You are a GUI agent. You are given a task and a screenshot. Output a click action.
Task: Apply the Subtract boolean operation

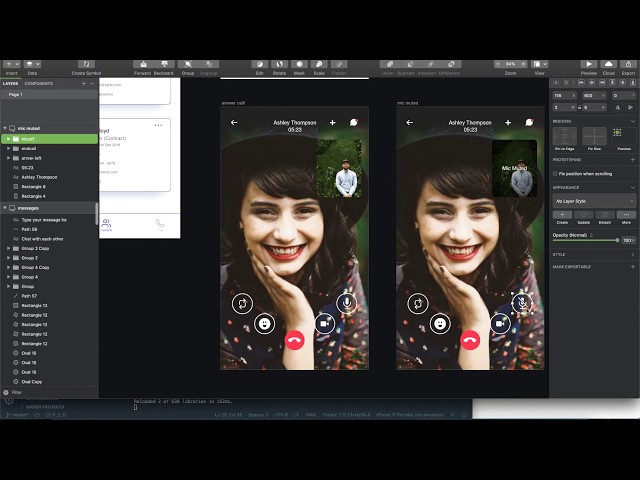point(410,64)
